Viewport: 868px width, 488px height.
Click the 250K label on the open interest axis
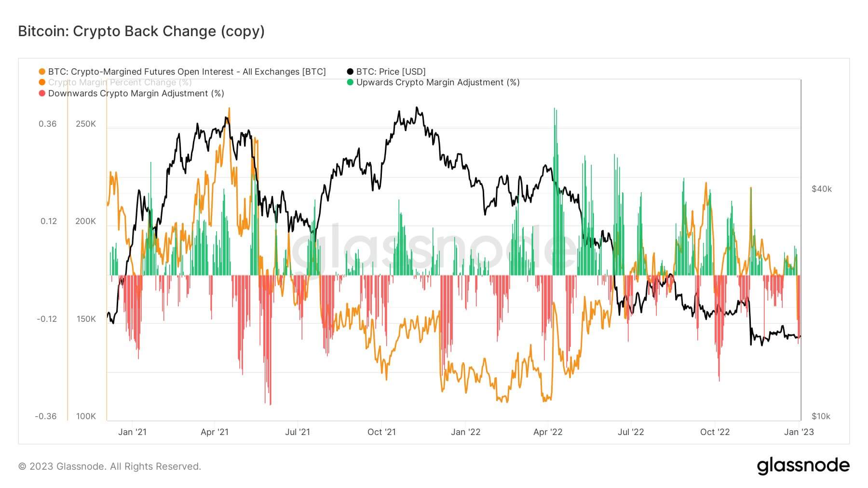86,124
